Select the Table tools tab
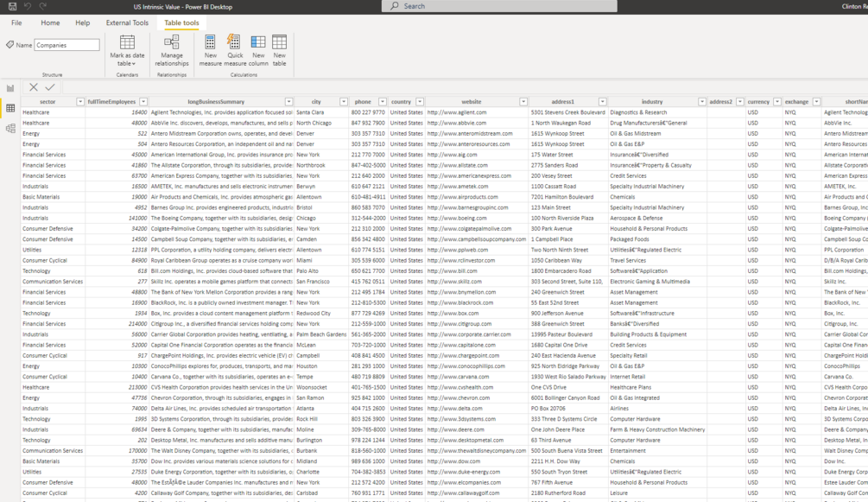The width and height of the screenshot is (868, 502). point(181,22)
